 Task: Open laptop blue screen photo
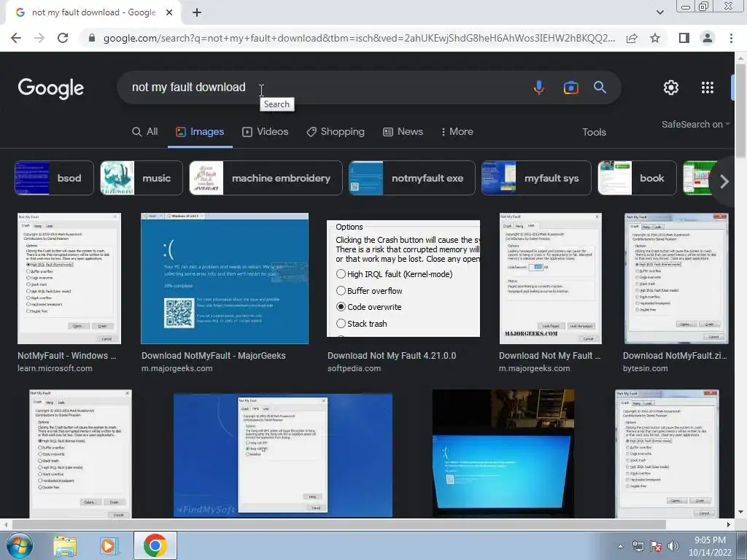click(x=503, y=454)
